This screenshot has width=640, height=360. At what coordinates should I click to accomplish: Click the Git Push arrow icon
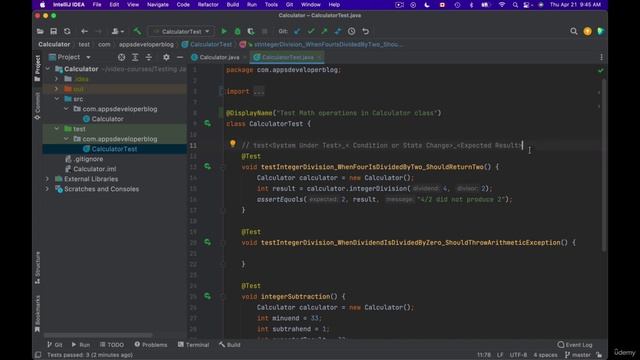[x=324, y=31]
